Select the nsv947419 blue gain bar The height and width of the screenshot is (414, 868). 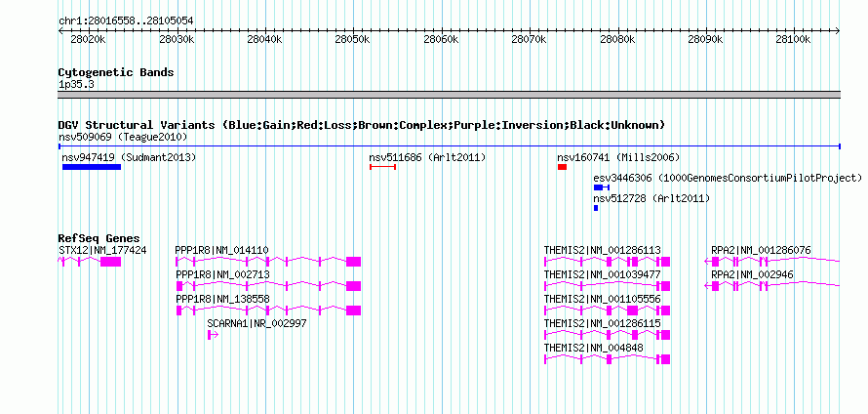point(92,167)
